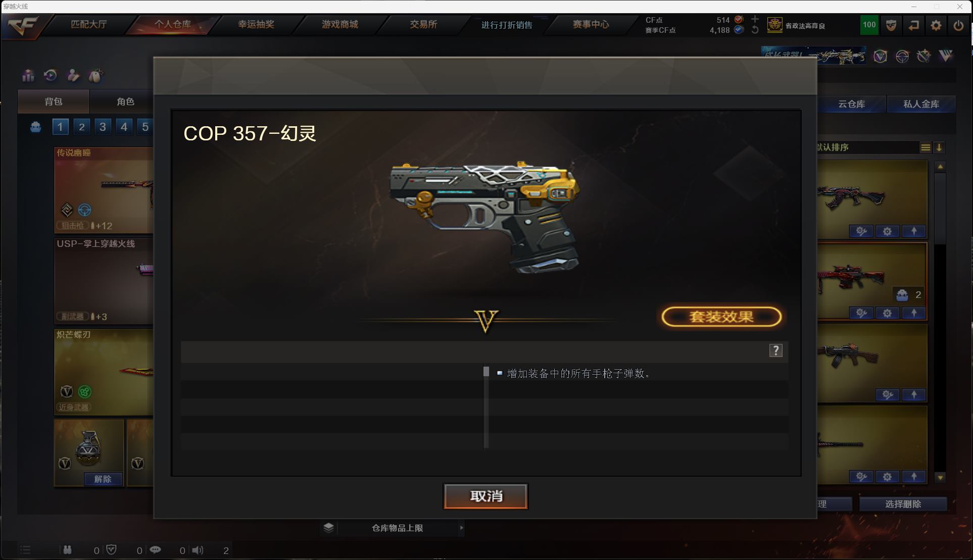
Task: Click the add CF points plus icon
Action: 755,19
